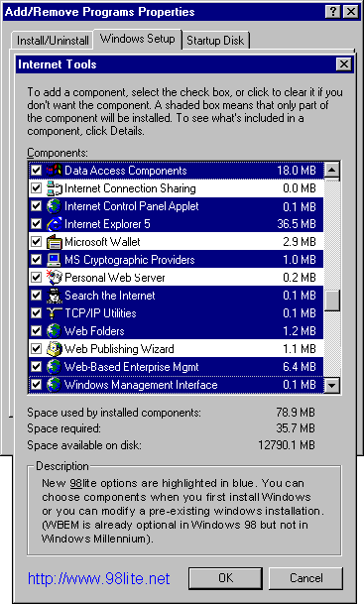Click the Web Publishing Wizard icon

click(54, 349)
